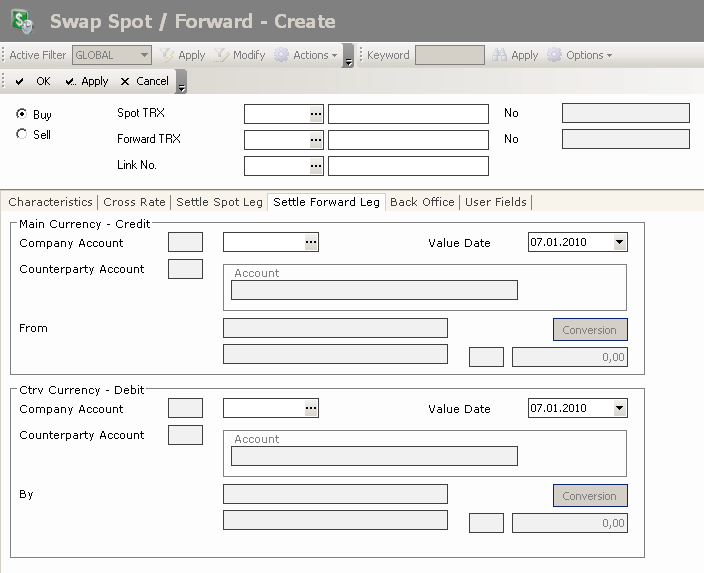Select the Buy radio button
The height and width of the screenshot is (573, 704).
point(22,114)
